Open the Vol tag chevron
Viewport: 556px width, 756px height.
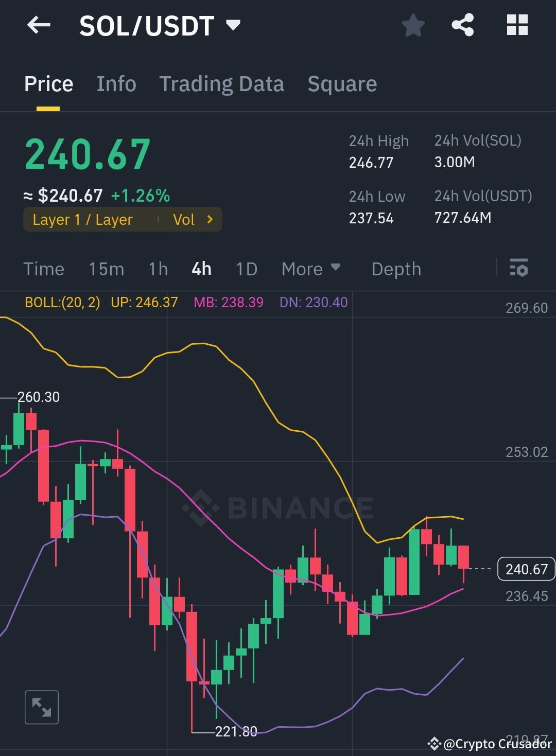[x=209, y=219]
